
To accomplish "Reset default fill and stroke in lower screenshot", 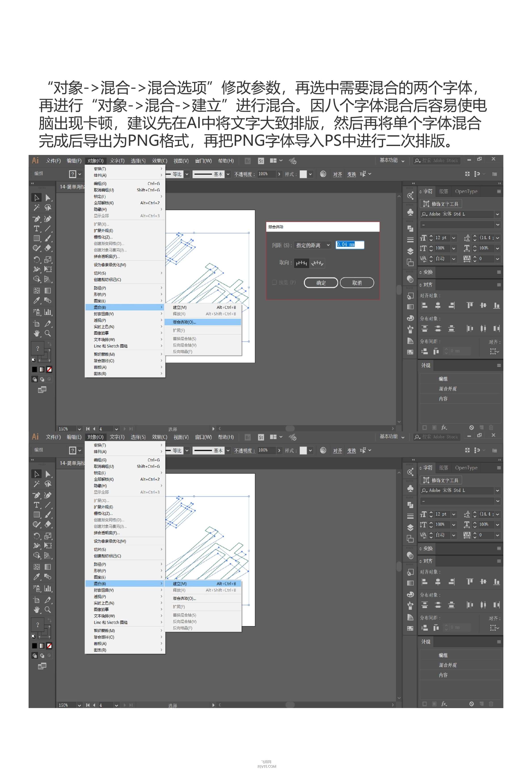I will click(33, 636).
